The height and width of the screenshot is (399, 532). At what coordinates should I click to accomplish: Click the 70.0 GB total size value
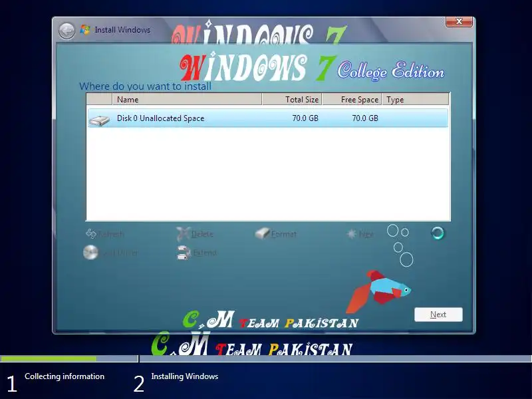(x=305, y=118)
